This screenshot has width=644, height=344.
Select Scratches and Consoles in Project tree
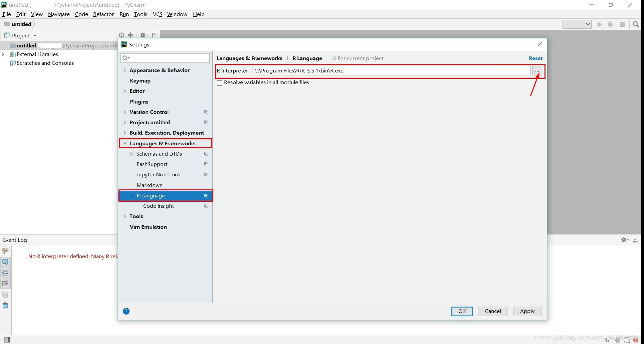pos(45,63)
